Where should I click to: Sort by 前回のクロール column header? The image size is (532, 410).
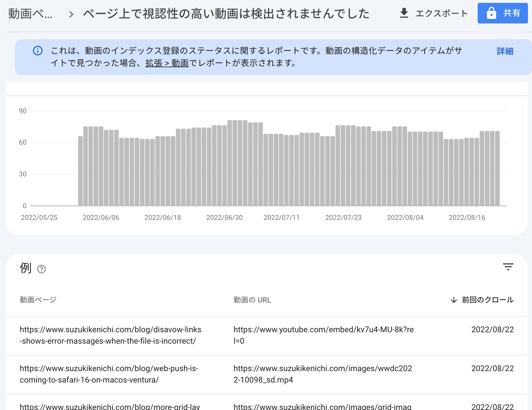488,300
